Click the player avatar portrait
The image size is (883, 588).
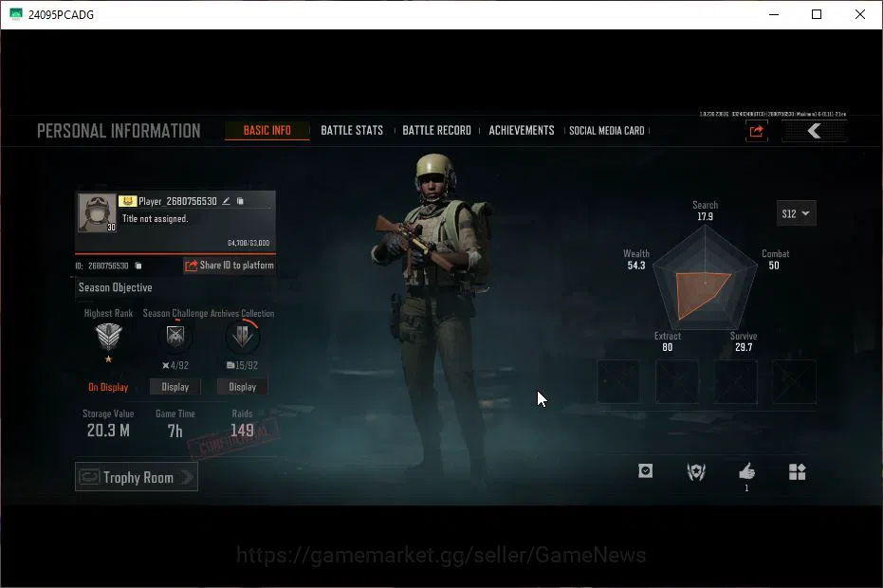97,212
